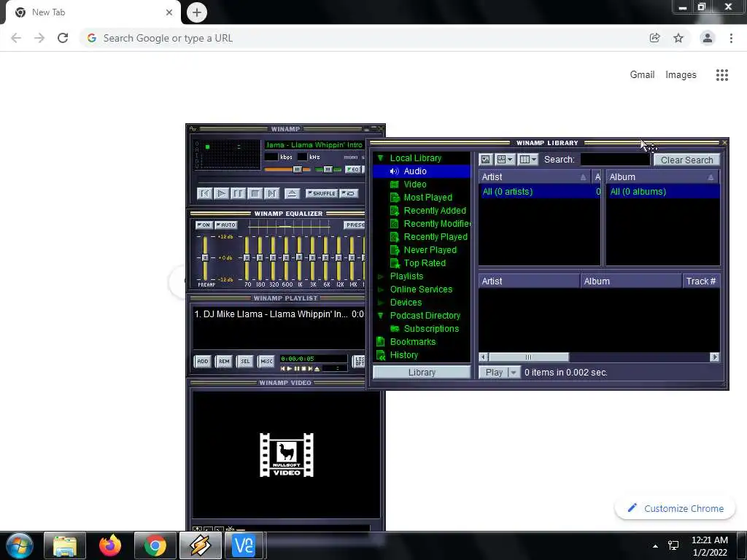Image resolution: width=747 pixels, height=560 pixels.
Task: Click the Winamp volume slider
Action: (287, 169)
